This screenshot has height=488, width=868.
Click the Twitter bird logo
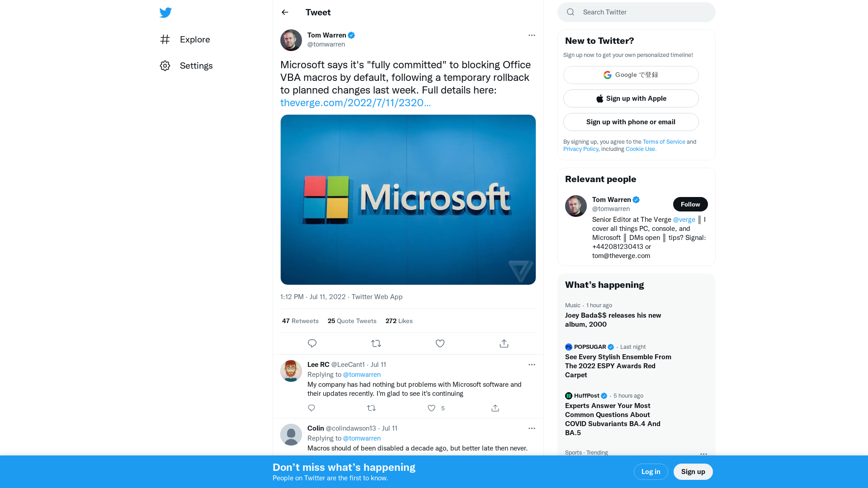[165, 12]
